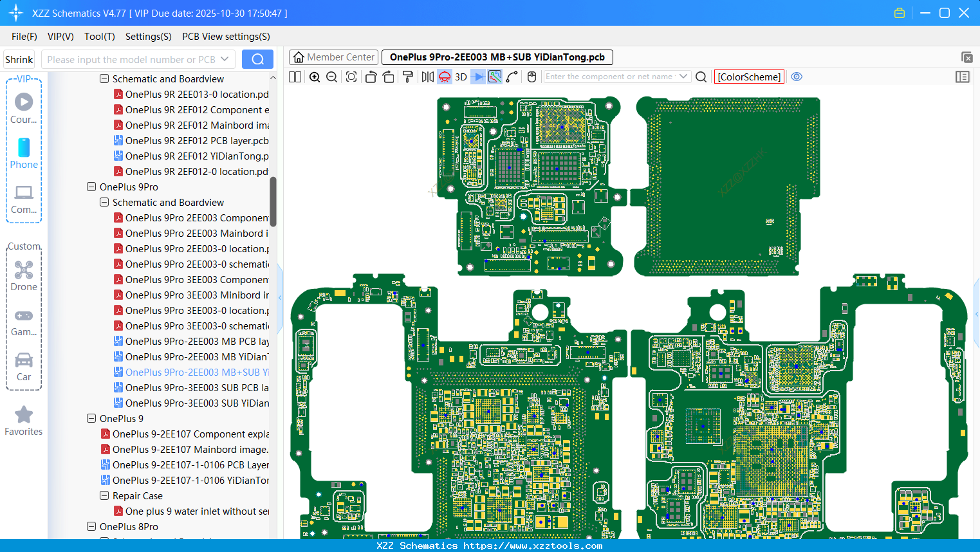Select the paint roller format tool
This screenshot has height=552, width=980.
pos(408,77)
